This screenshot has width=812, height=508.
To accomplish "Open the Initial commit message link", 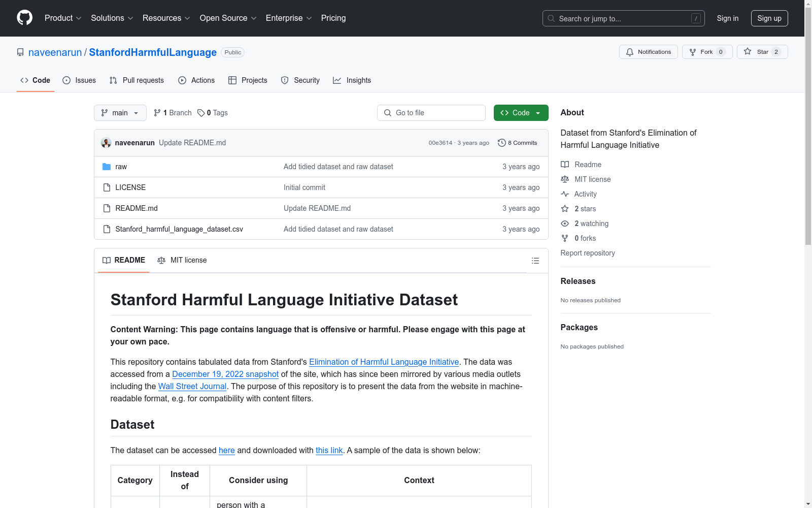I will click(304, 187).
